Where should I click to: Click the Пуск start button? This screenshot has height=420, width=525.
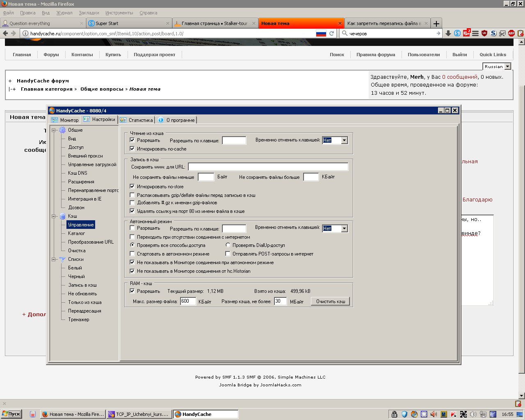coord(11,414)
